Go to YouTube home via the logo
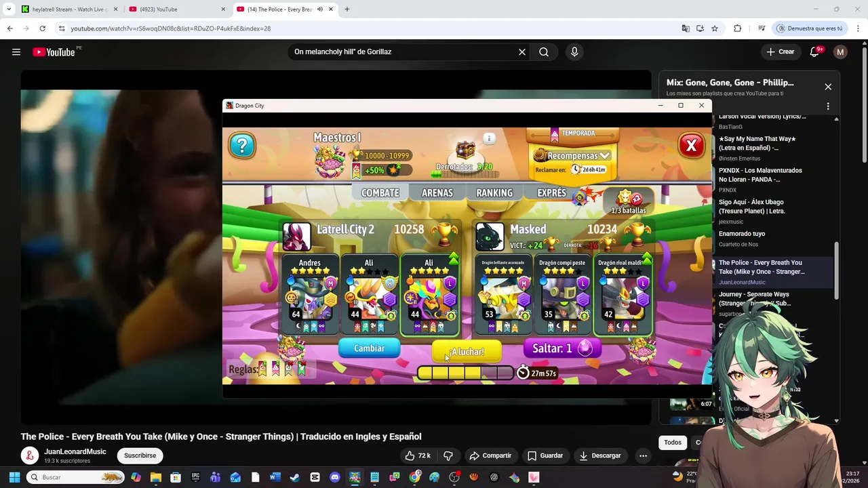This screenshot has width=868, height=488. click(x=54, y=52)
